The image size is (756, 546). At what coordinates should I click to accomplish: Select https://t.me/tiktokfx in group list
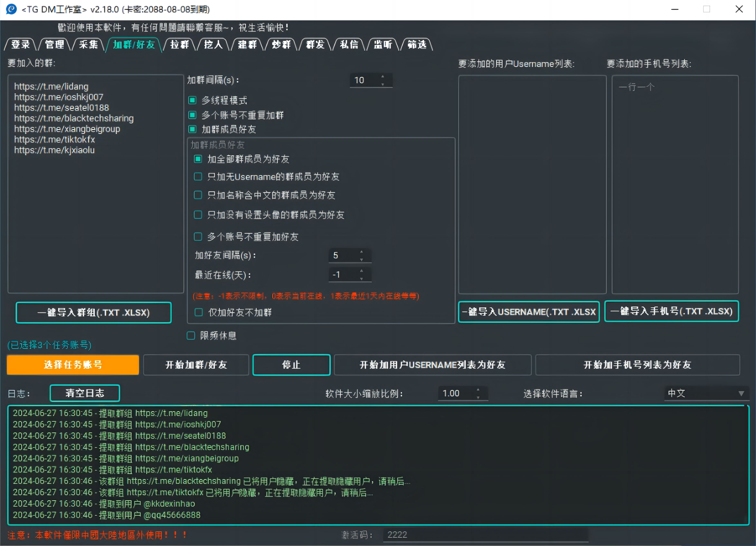[55, 139]
